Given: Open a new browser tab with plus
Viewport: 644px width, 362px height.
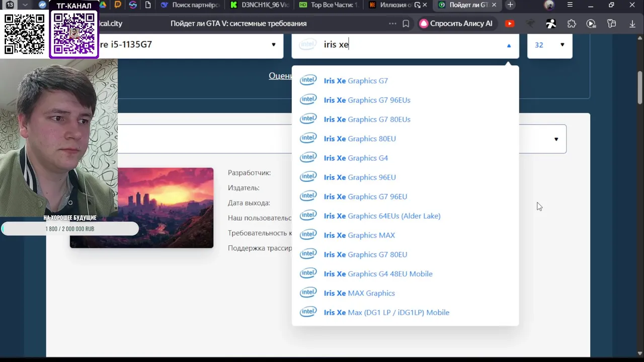Looking at the screenshot, I should click(x=510, y=5).
